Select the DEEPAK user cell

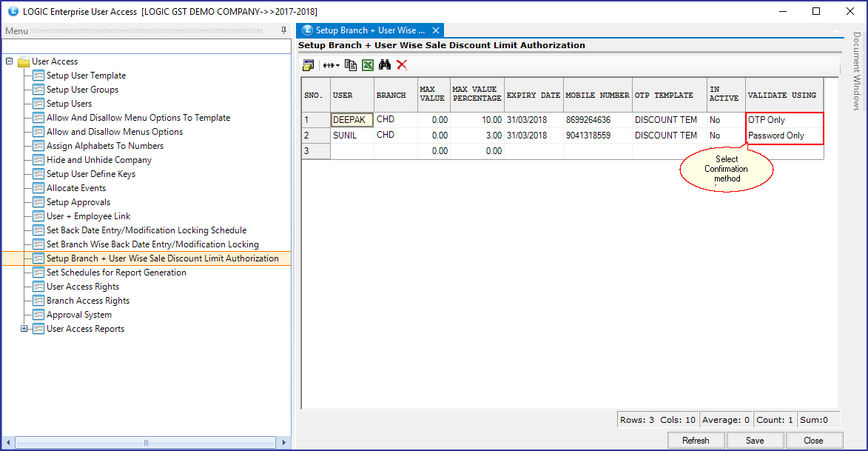pos(352,120)
